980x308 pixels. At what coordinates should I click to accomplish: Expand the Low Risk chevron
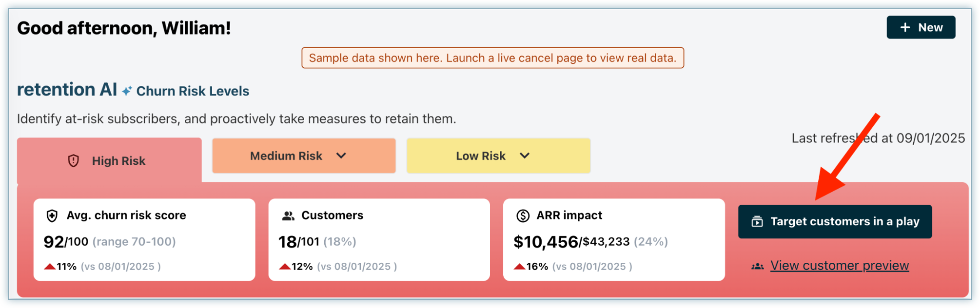[x=525, y=156]
